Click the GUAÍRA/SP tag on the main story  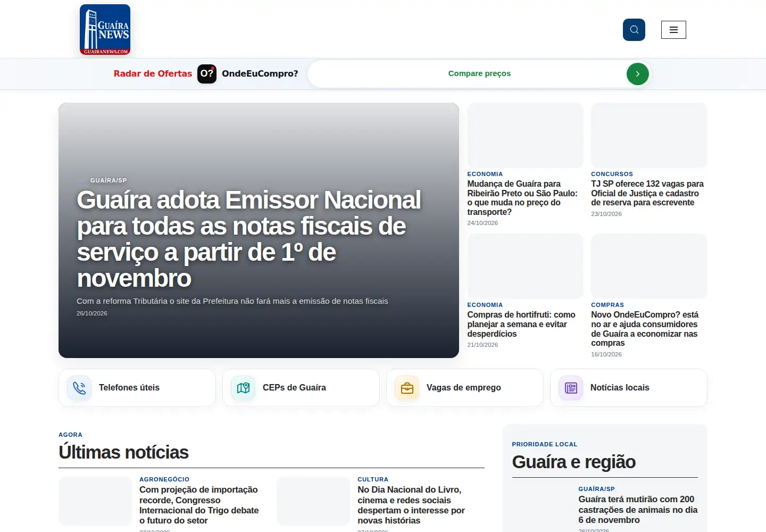coord(109,180)
